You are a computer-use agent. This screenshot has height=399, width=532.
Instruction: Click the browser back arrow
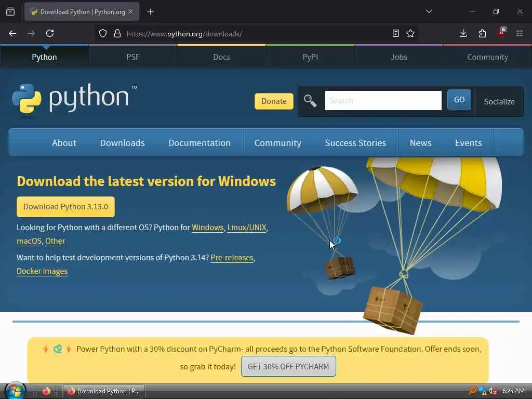point(12,33)
